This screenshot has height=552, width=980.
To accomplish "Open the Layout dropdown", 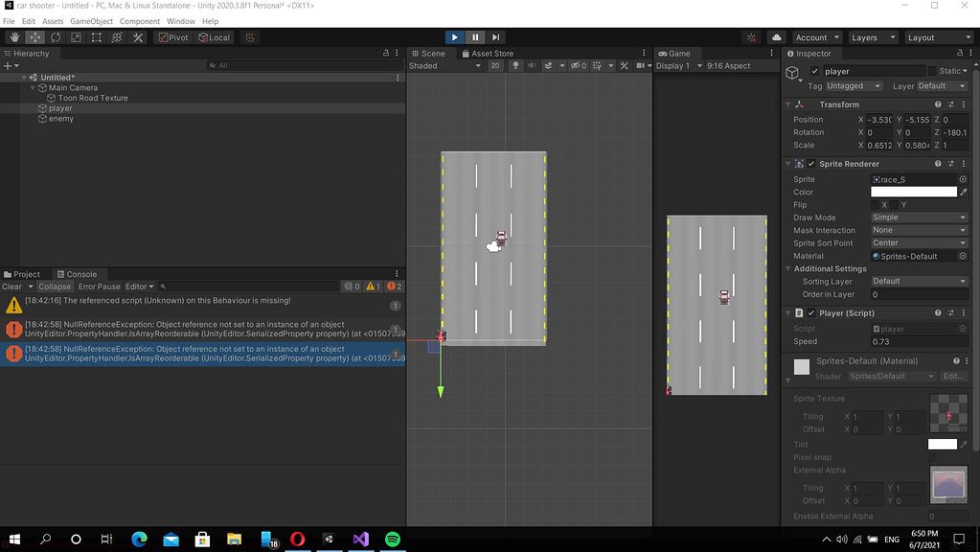I will pyautogui.click(x=939, y=37).
